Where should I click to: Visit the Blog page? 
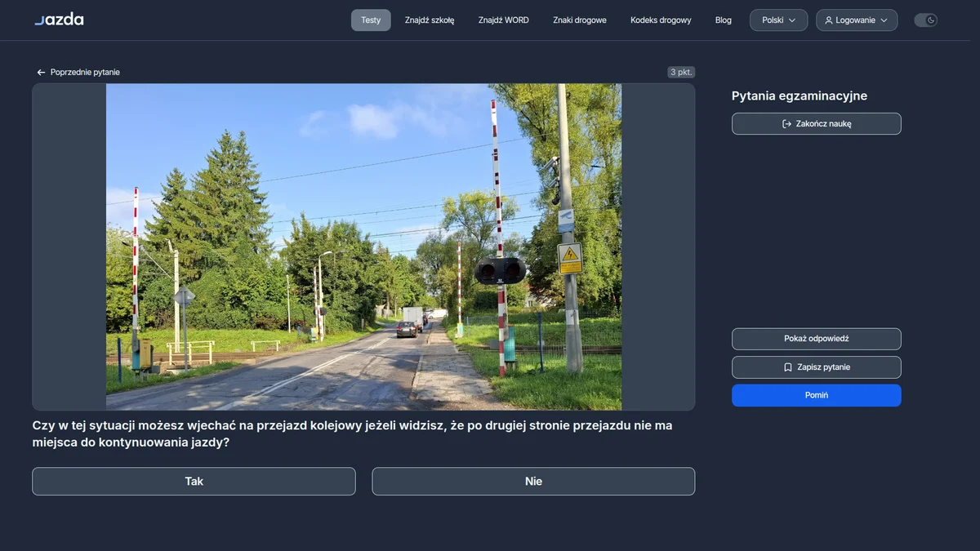(x=724, y=20)
